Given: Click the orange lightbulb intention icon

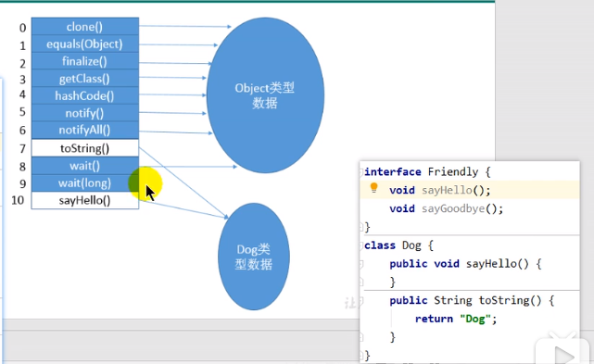Looking at the screenshot, I should pyautogui.click(x=373, y=188).
